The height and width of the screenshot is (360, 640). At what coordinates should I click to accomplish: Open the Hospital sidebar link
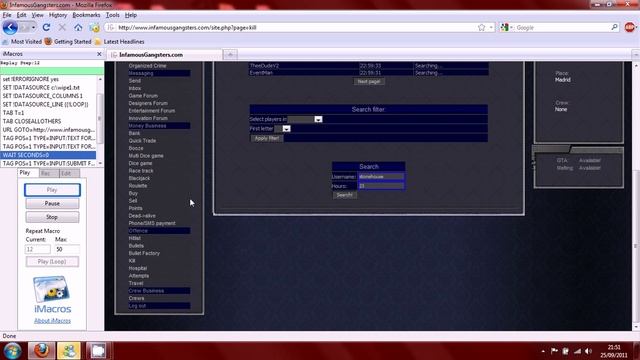(x=138, y=268)
